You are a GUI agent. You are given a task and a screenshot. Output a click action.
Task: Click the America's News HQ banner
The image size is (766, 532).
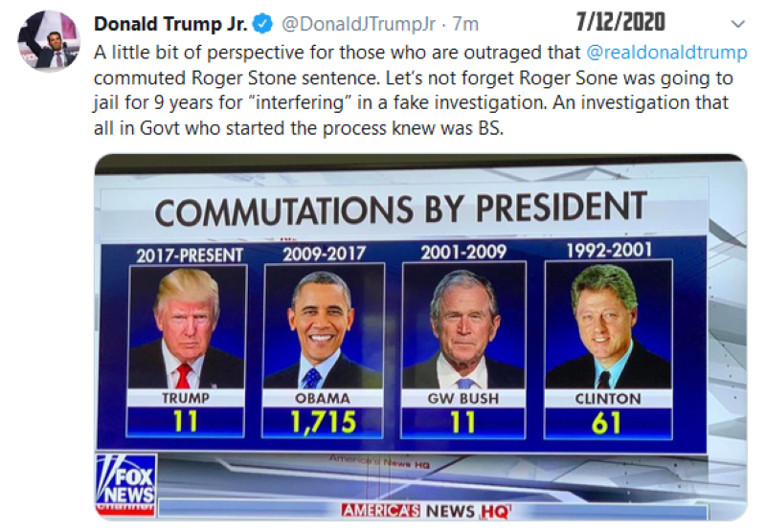[428, 511]
